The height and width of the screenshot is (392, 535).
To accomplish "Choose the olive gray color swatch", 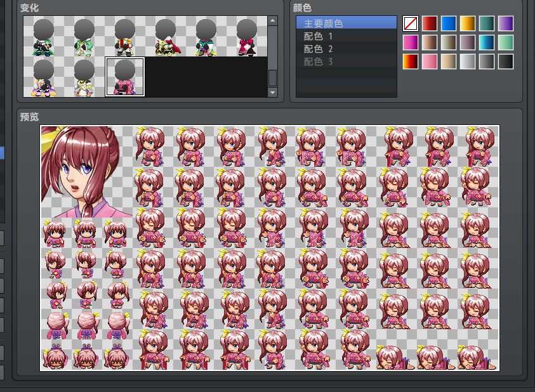I will tap(448, 42).
